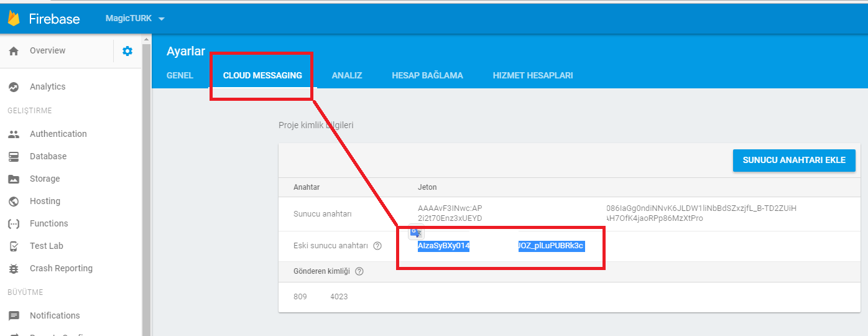The height and width of the screenshot is (336, 868).
Task: Open the HİZMET HESAPLARI tab
Action: pos(533,75)
